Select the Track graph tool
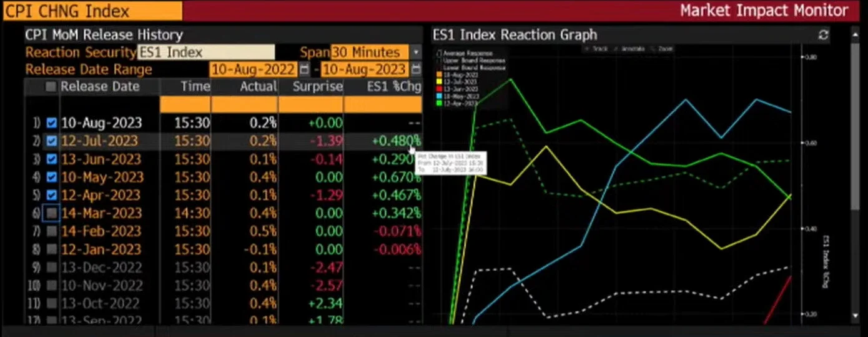This screenshot has height=337, width=868. tap(596, 48)
